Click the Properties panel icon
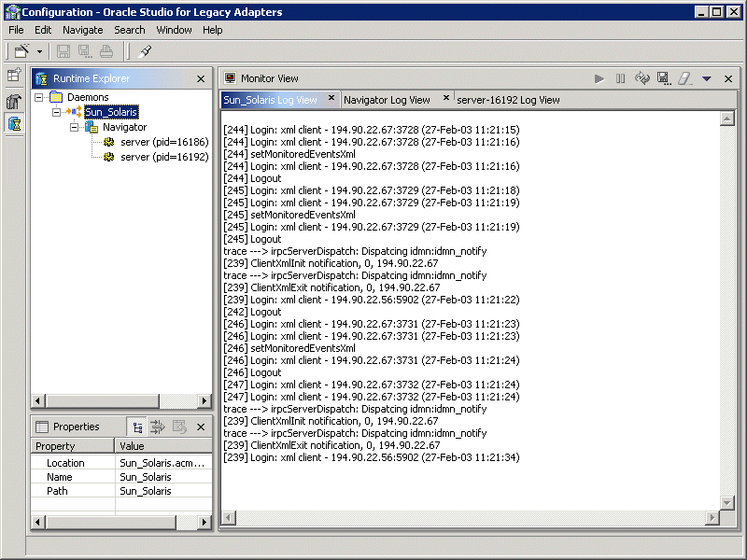This screenshot has height=560, width=747. (42, 427)
